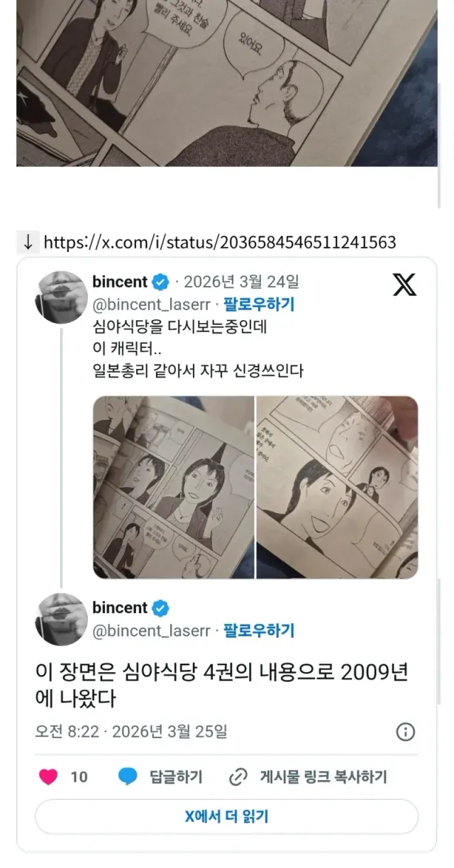The height and width of the screenshot is (868, 454).
Task: Open the 오전 8:22 timestamp link
Action: 67,731
